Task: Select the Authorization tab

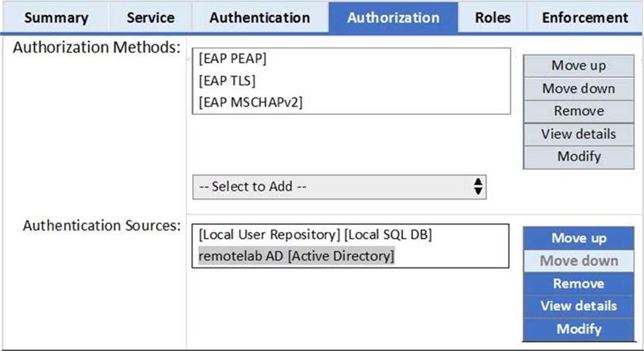Action: [393, 17]
